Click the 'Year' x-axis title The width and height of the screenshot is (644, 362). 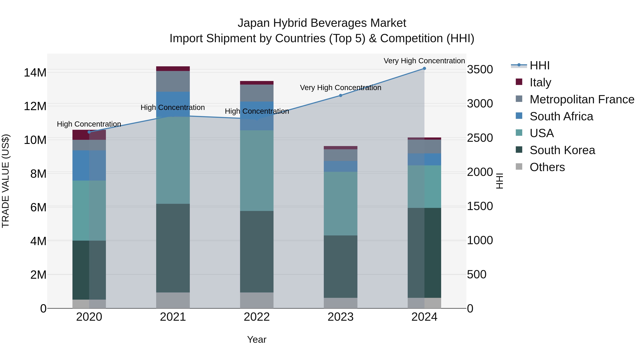tap(257, 340)
